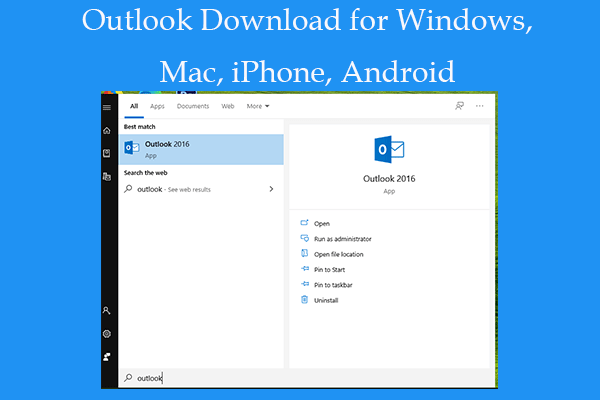Viewport: 600px width, 400px height.
Task: Switch to the All tab
Action: point(134,106)
